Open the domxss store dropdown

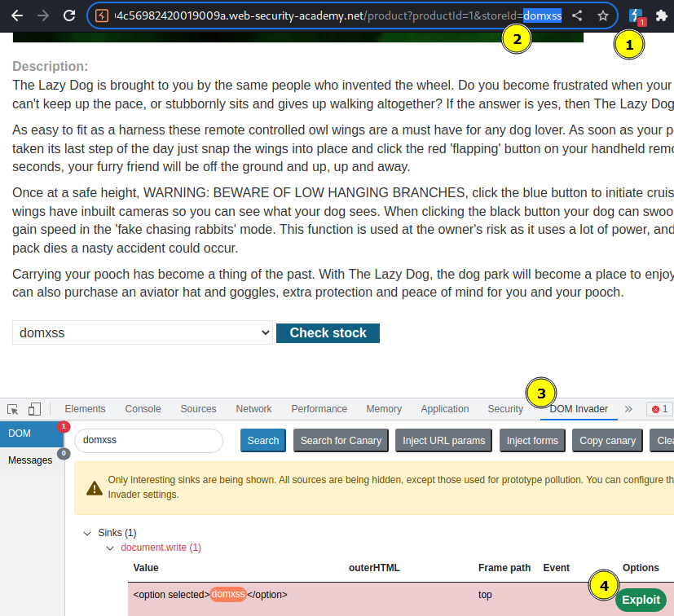point(143,332)
